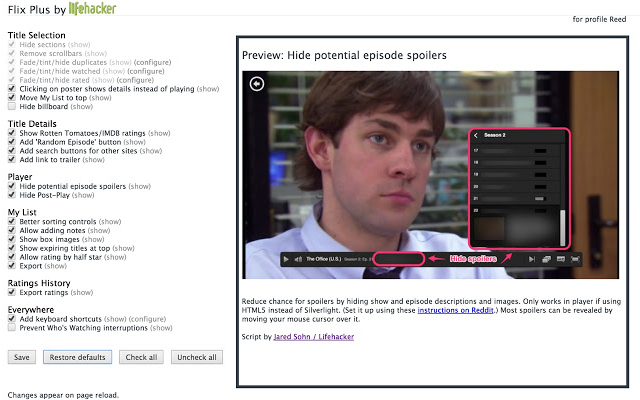The height and width of the screenshot is (400, 640).
Task: Open configure for 'Add keyboard shortcuts'
Action: [x=147, y=319]
